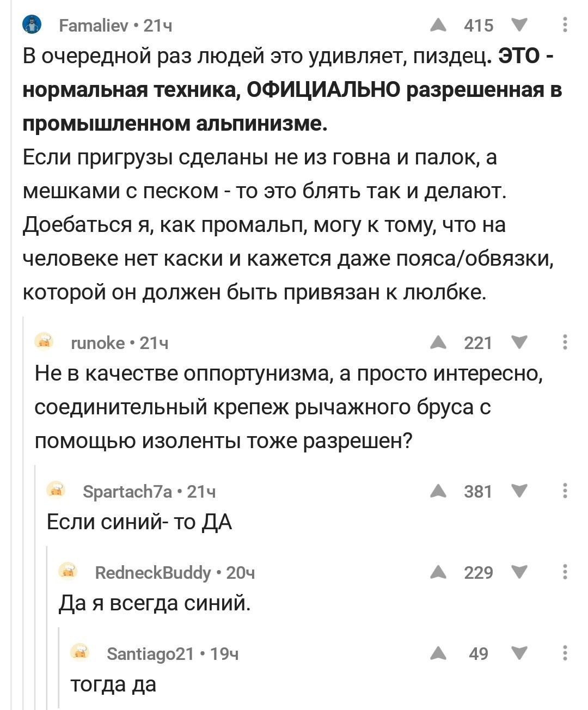Image resolution: width=588 pixels, height=710 pixels.
Task: Open three-dot menu on Santiago21's reply
Action: click(x=565, y=653)
